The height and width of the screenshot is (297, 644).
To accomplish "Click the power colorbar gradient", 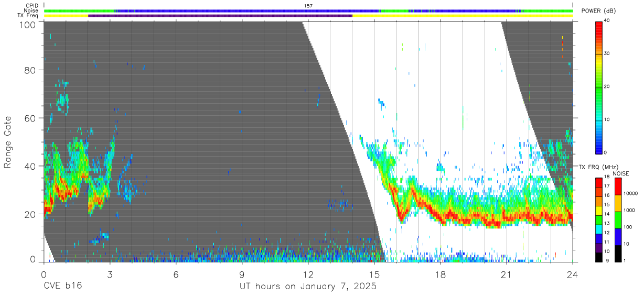I will pos(599,87).
